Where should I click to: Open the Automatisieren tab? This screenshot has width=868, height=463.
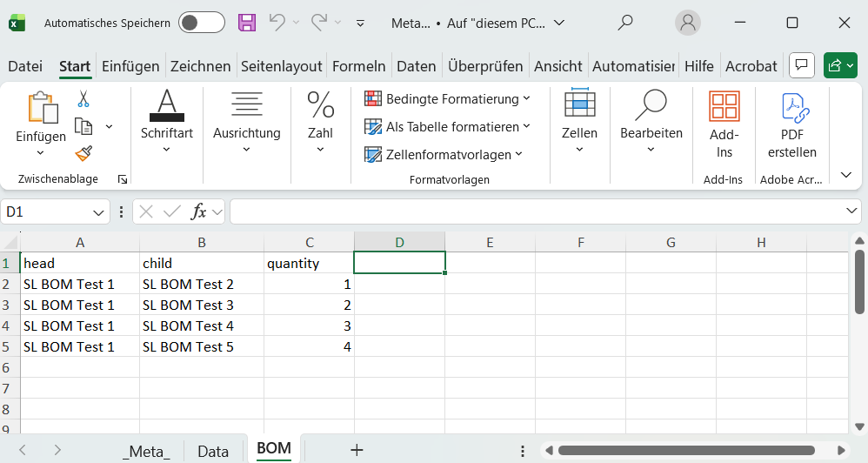[x=633, y=66]
